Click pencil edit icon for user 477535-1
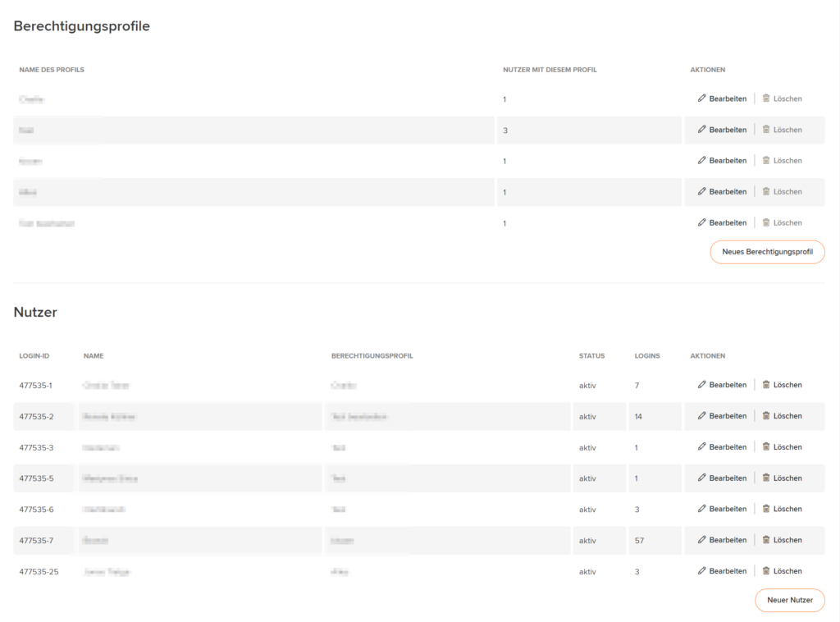Viewport: 840px width, 622px height. pos(702,385)
